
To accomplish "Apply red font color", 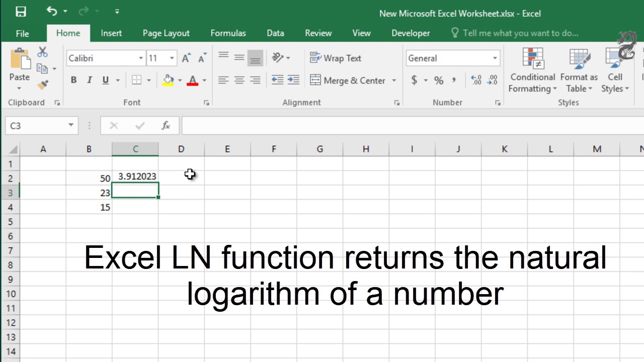I will 192,80.
